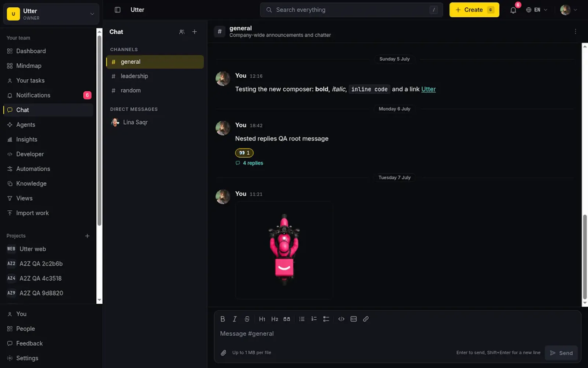Toggle bold formatting in composer
Viewport: 588px width, 368px height.
[x=223, y=319]
